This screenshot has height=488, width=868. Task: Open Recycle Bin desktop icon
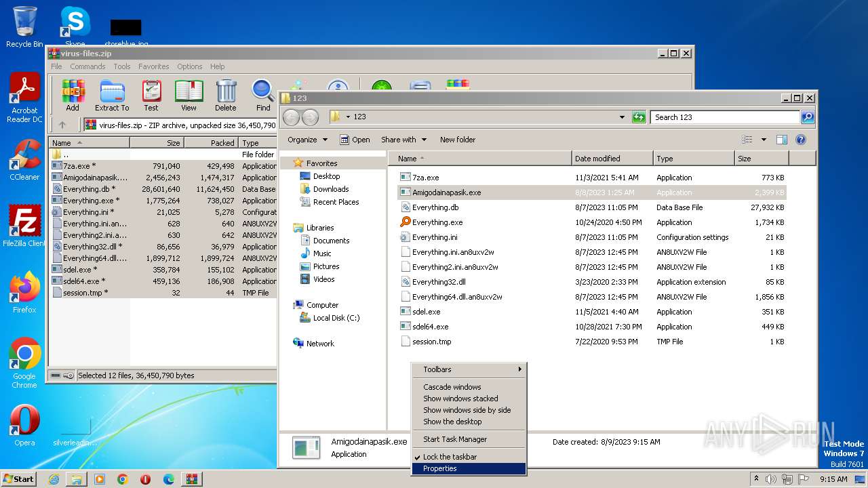click(x=24, y=26)
